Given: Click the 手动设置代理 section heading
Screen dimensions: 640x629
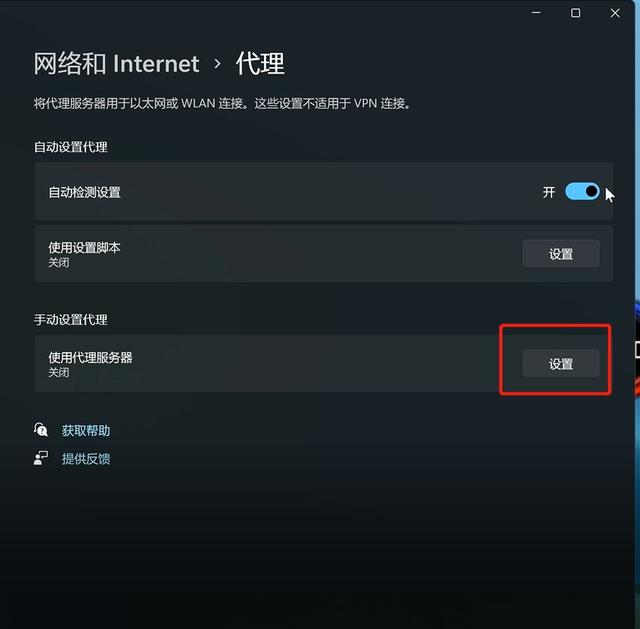Looking at the screenshot, I should [x=71, y=320].
